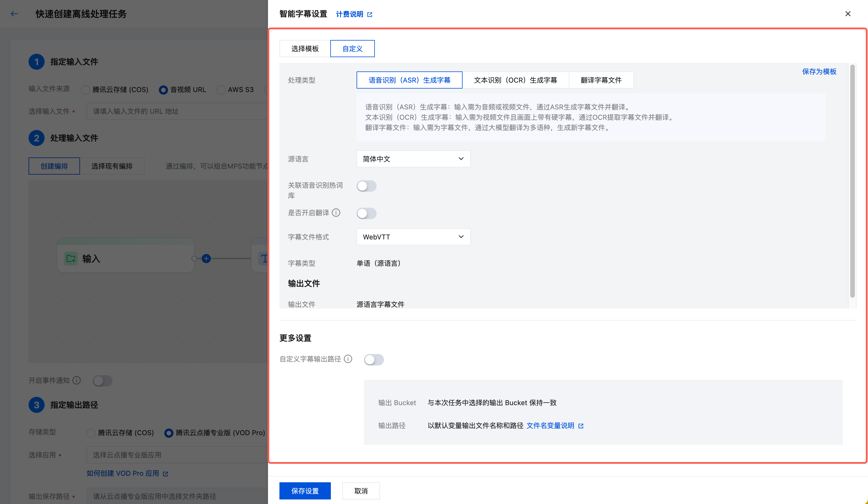
Task: Select the 翻译字幕文件 processing type
Action: [601, 80]
